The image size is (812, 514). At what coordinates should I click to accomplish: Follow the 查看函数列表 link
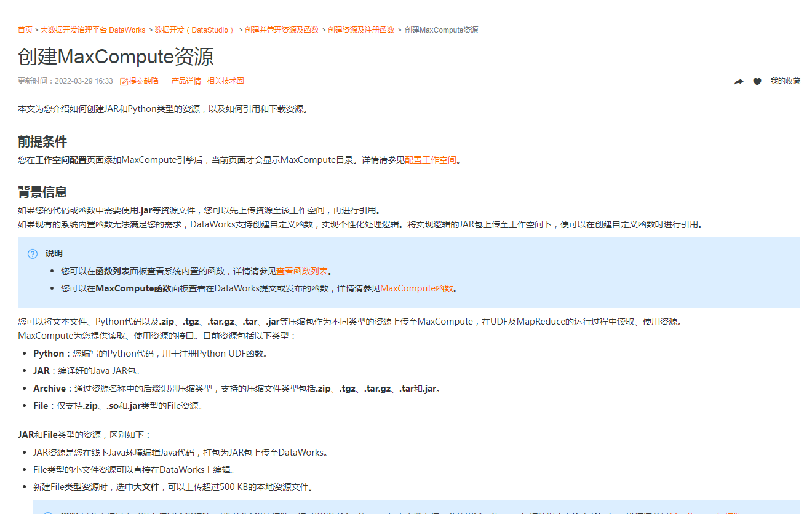(x=302, y=271)
